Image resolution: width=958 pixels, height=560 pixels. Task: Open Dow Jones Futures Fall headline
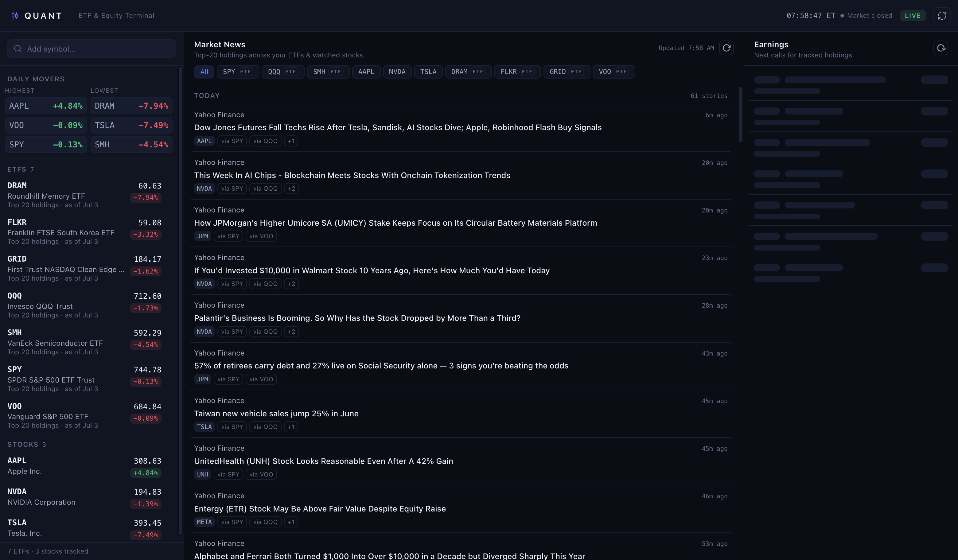pos(398,128)
